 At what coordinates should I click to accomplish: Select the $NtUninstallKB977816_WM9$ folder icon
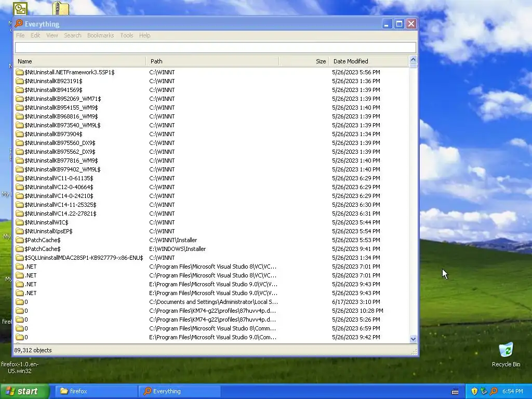[x=20, y=161]
